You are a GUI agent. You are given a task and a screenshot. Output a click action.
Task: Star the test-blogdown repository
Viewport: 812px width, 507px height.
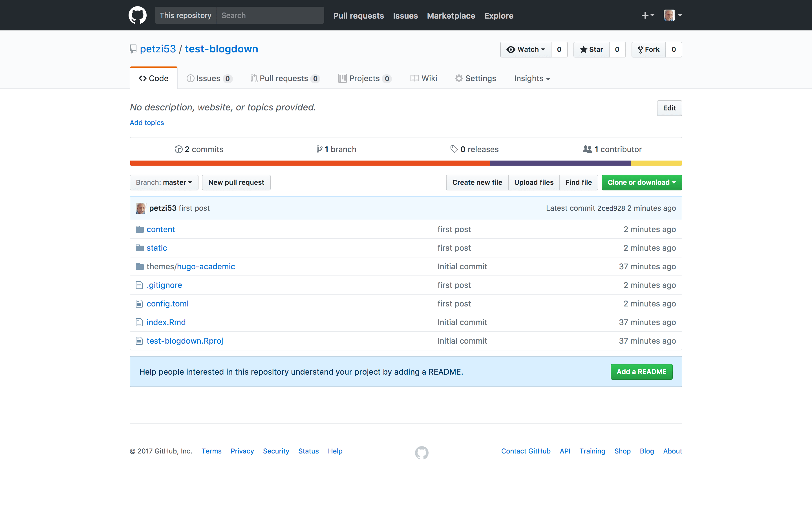[591, 50]
